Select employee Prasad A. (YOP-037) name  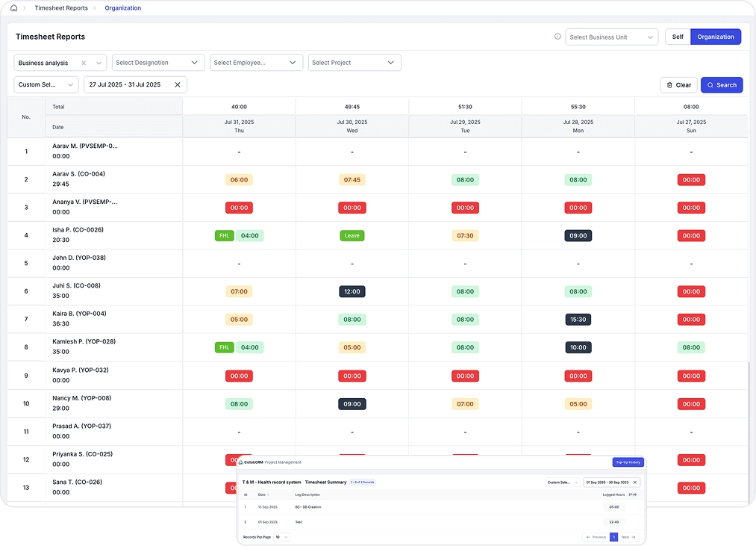coord(81,426)
